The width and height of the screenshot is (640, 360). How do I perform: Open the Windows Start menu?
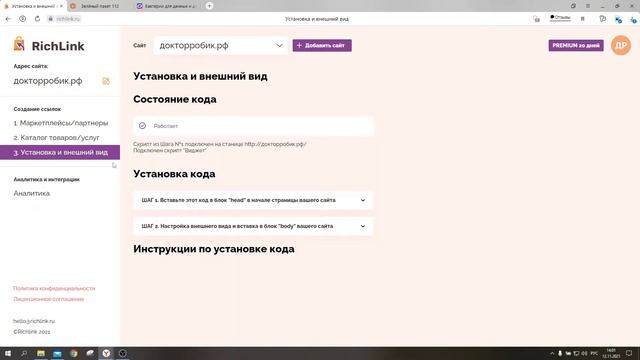coord(8,353)
